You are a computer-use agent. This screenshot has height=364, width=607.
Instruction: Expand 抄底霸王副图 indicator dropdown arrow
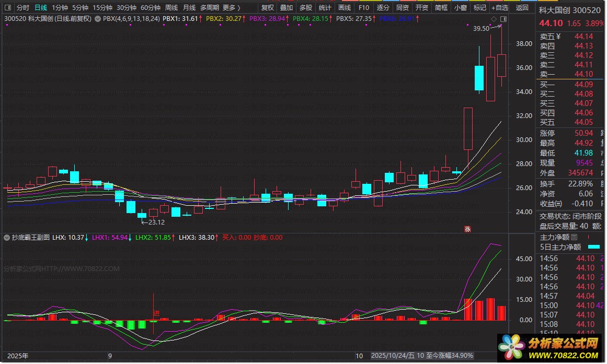(x=7, y=238)
